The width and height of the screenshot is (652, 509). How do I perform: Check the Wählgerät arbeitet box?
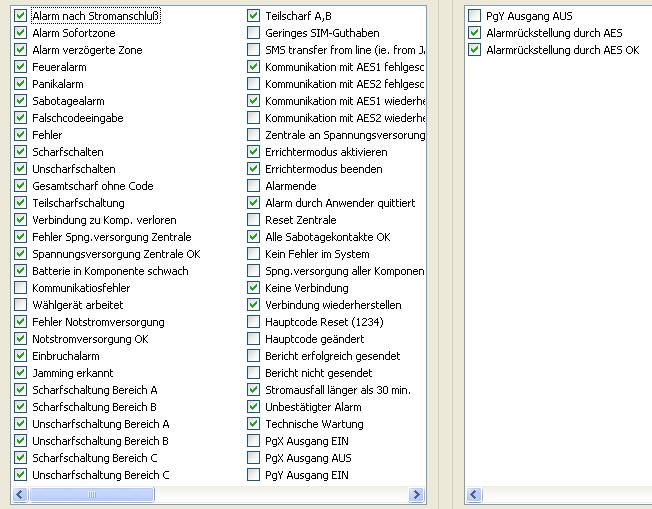21,305
